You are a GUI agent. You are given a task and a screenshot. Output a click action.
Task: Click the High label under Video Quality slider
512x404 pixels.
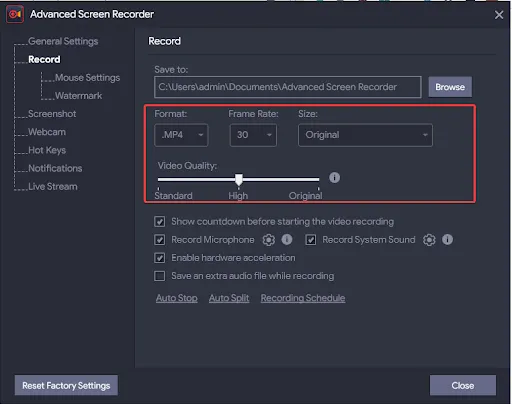238,196
